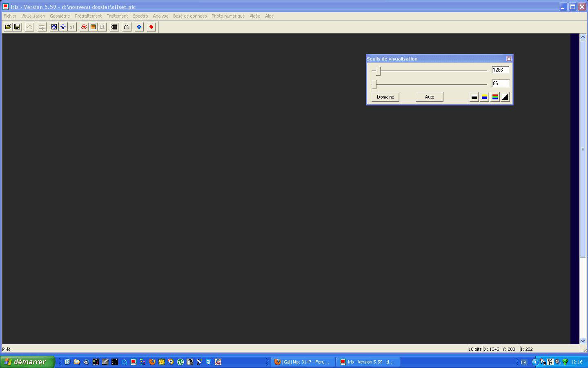The height and width of the screenshot is (368, 588).
Task: Click the red Iris quick launch icon
Action: click(x=133, y=362)
